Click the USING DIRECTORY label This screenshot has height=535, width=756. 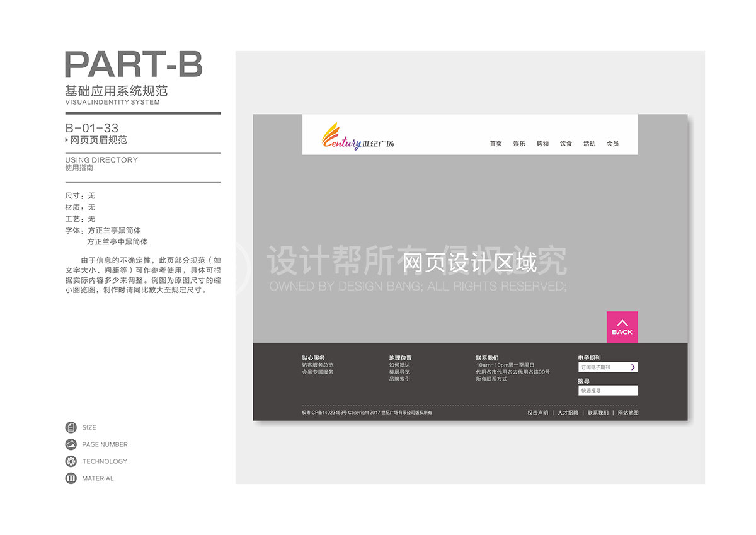(x=101, y=160)
